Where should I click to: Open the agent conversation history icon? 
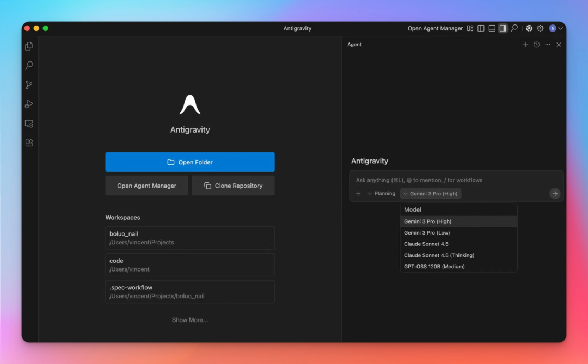(x=536, y=45)
